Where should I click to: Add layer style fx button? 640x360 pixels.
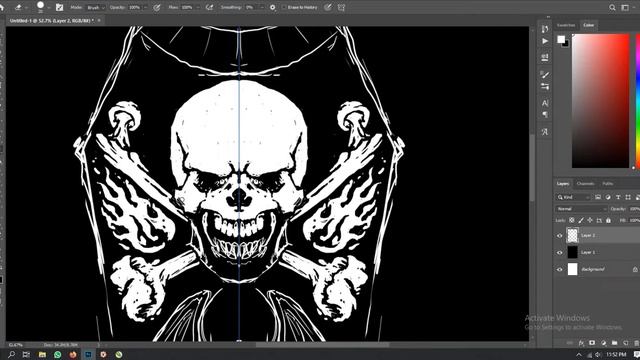pyautogui.click(x=581, y=343)
